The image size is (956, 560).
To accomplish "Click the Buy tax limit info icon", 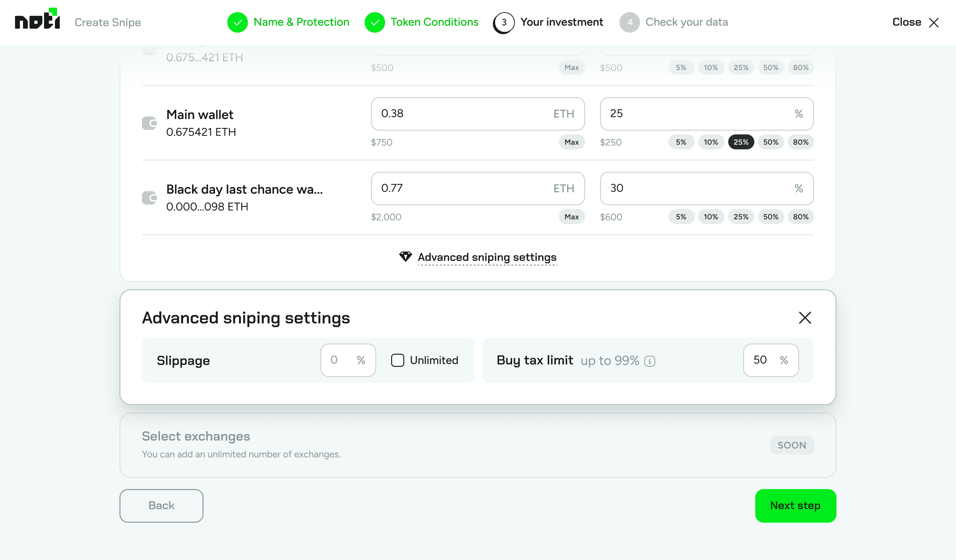I will (650, 361).
